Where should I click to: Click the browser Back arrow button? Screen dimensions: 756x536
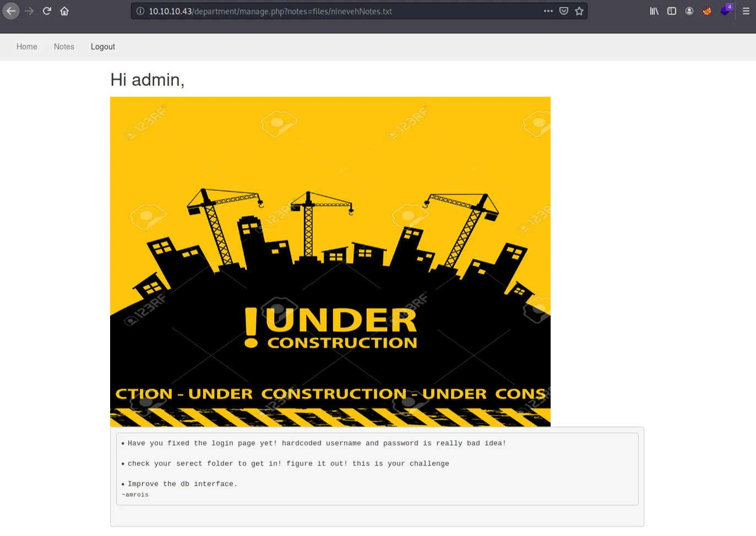click(x=11, y=11)
